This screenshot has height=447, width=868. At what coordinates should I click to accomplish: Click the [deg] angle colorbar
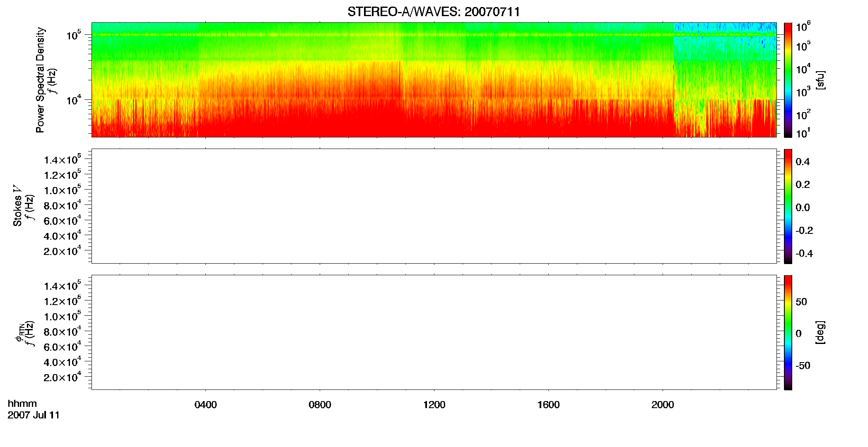point(788,332)
